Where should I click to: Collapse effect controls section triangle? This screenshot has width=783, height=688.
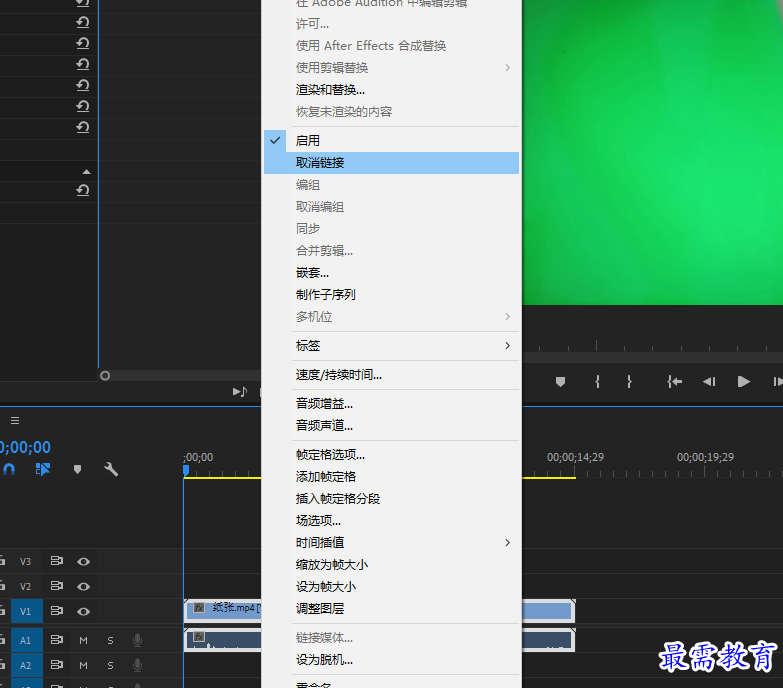click(86, 172)
